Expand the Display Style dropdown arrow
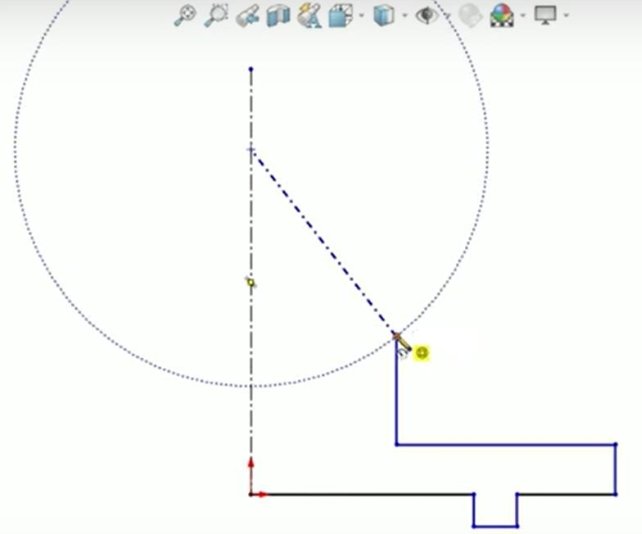This screenshot has width=642, height=534. click(x=405, y=16)
